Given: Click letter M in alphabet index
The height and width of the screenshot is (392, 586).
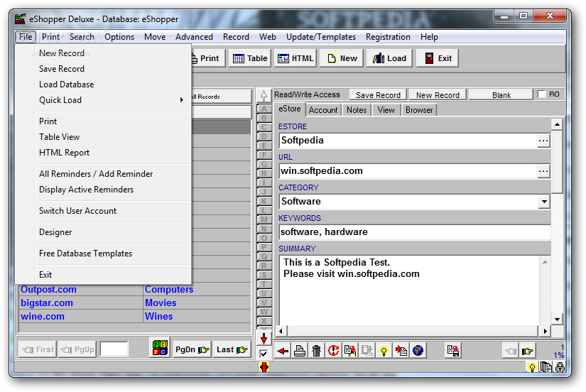Looking at the screenshot, I should point(264,219).
